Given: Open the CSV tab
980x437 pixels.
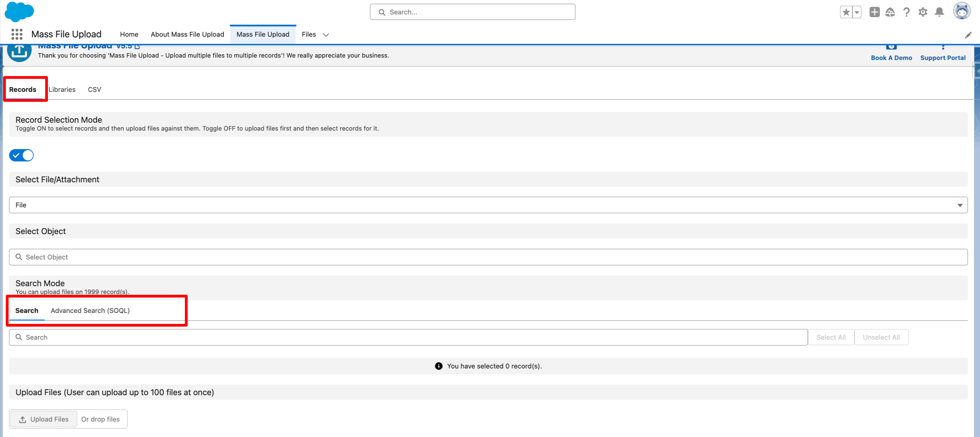Looking at the screenshot, I should 95,89.
